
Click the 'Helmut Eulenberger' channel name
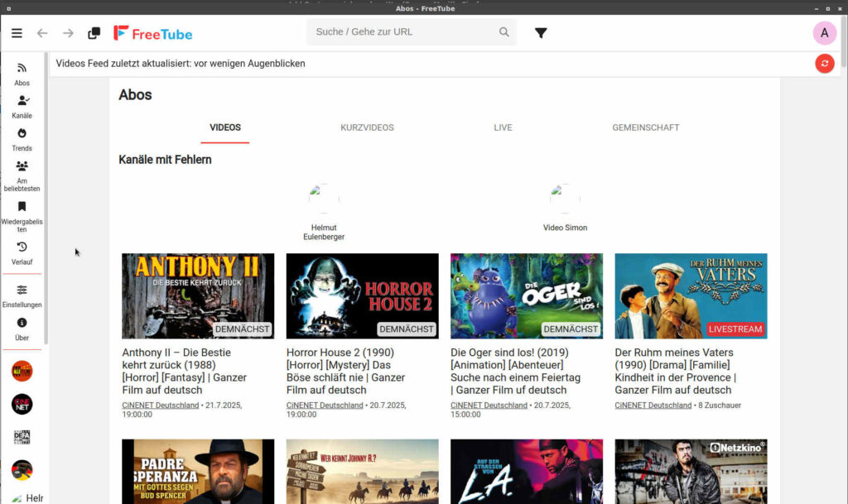click(324, 233)
